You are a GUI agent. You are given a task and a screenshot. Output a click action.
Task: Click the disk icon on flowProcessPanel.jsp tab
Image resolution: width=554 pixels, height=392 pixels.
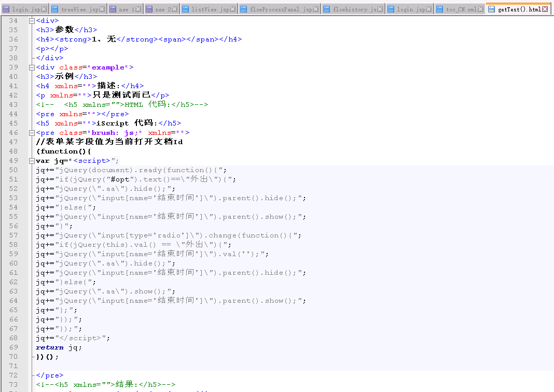pos(243,9)
